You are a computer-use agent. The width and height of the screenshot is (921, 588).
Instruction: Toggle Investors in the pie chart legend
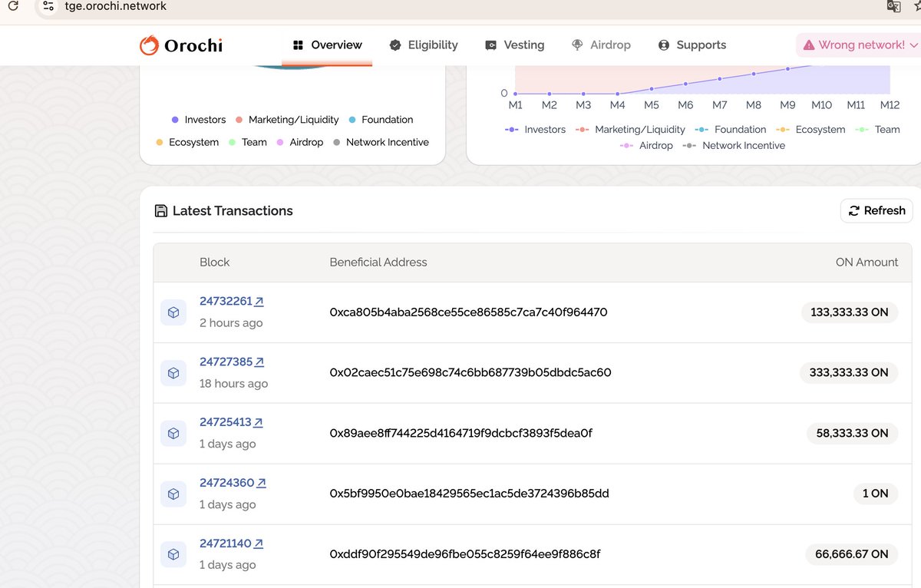click(x=199, y=120)
